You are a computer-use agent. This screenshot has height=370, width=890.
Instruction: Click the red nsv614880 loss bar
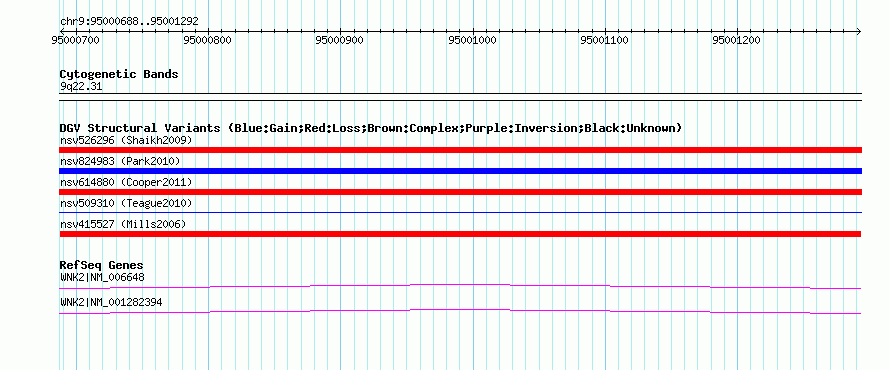460,192
